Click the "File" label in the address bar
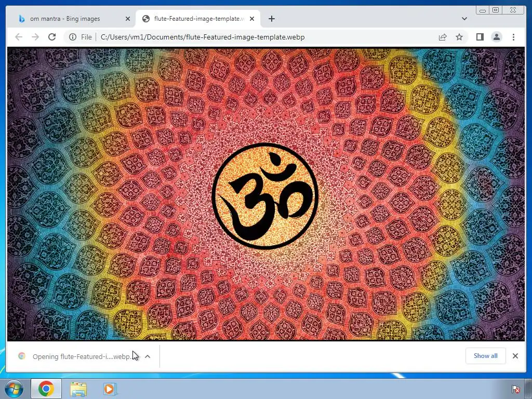Viewport: 532px width, 399px height. 86,37
